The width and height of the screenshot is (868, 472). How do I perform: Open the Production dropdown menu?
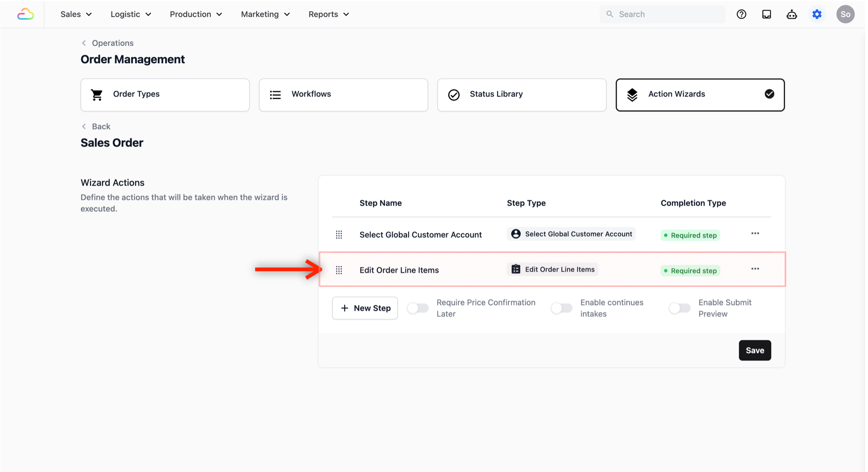pos(196,14)
